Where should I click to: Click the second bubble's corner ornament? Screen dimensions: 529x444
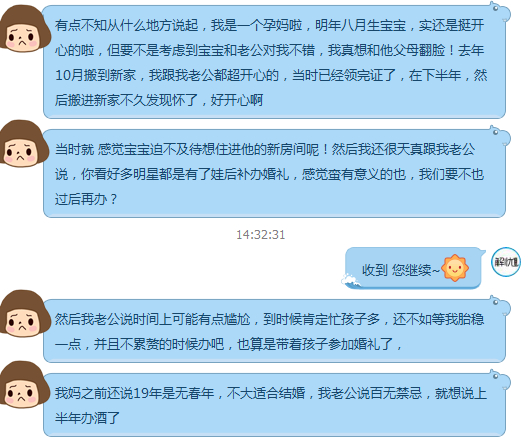(x=500, y=135)
